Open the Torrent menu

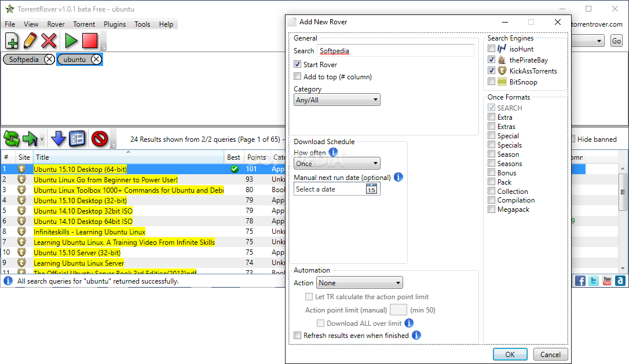(x=84, y=24)
